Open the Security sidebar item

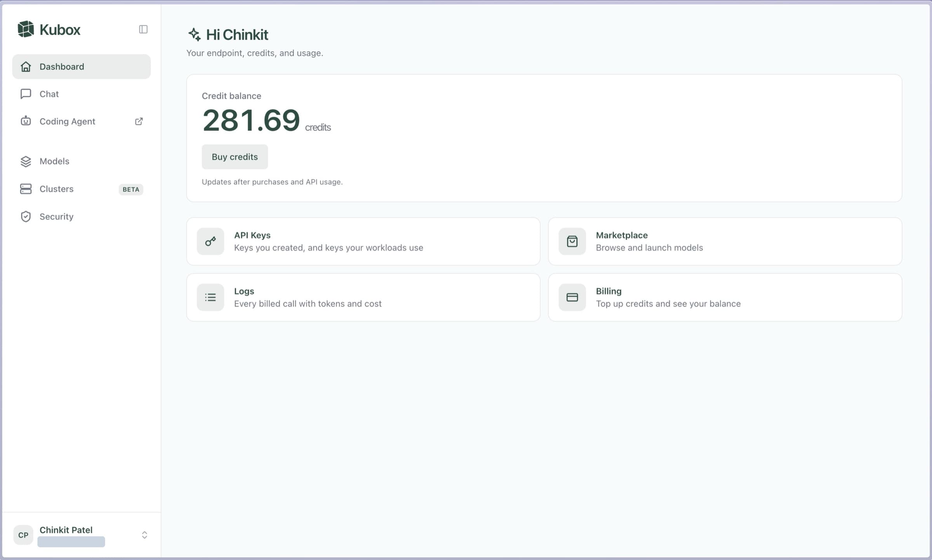coord(81,216)
